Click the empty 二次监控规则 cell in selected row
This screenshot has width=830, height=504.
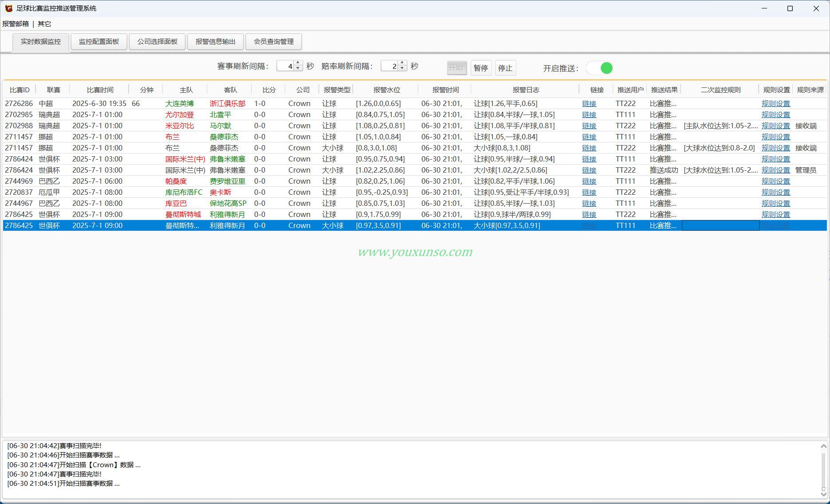[x=720, y=225]
